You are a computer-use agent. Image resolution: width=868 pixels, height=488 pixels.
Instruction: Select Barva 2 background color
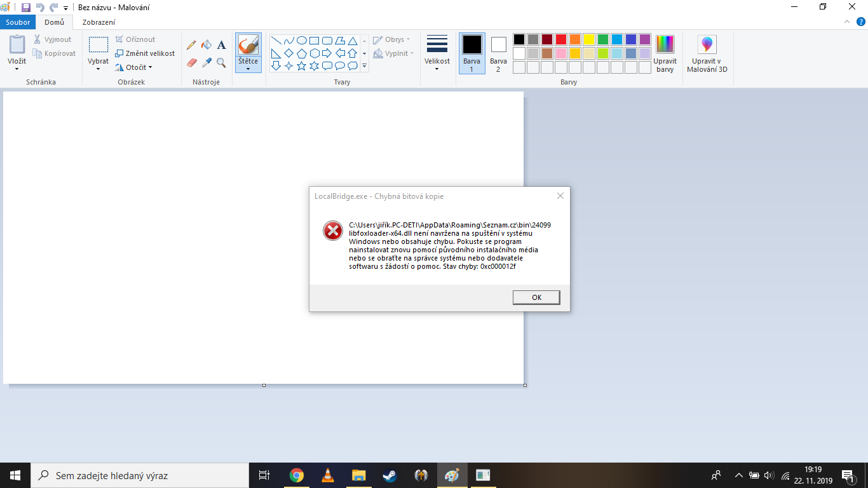(x=498, y=53)
